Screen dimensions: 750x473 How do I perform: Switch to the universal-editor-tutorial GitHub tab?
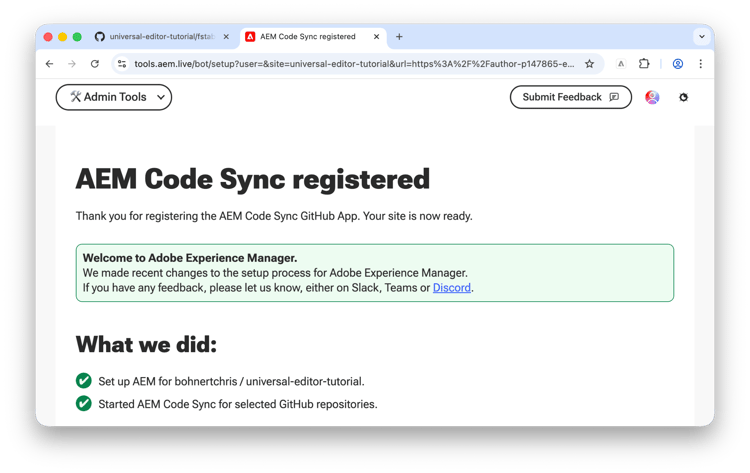pyautogui.click(x=162, y=36)
